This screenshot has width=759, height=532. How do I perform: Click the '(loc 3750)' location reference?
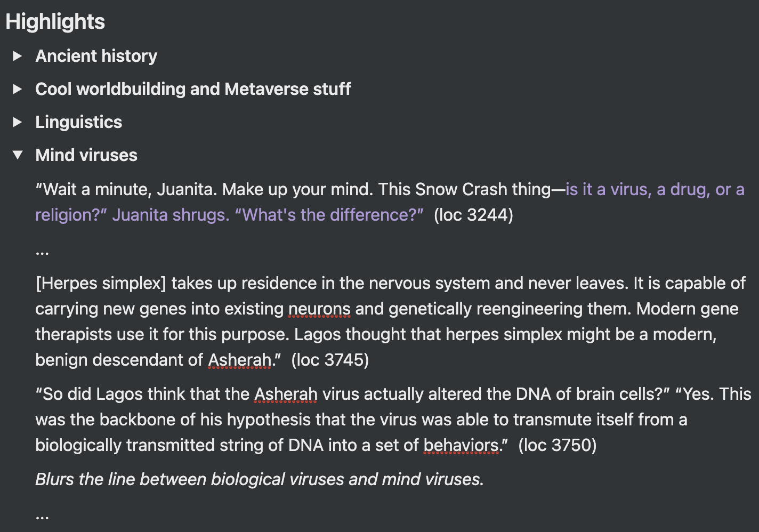(558, 445)
